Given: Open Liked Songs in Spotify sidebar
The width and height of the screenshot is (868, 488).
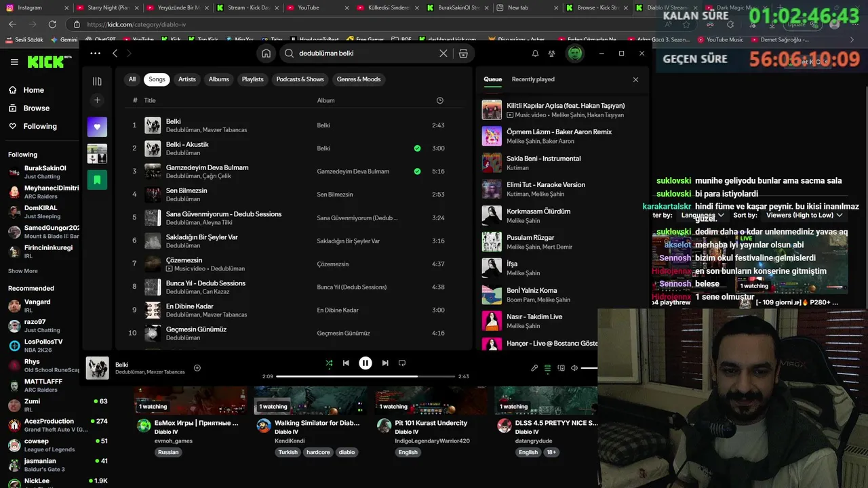Looking at the screenshot, I should point(97,127).
